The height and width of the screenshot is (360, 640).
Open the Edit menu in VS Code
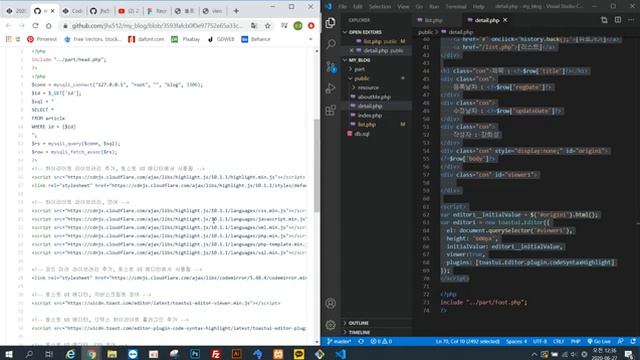tap(358, 7)
